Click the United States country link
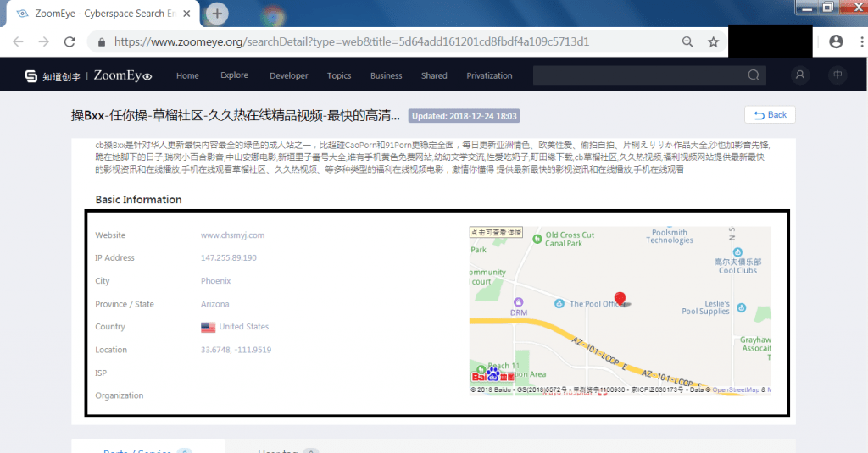868x453 pixels. (243, 327)
